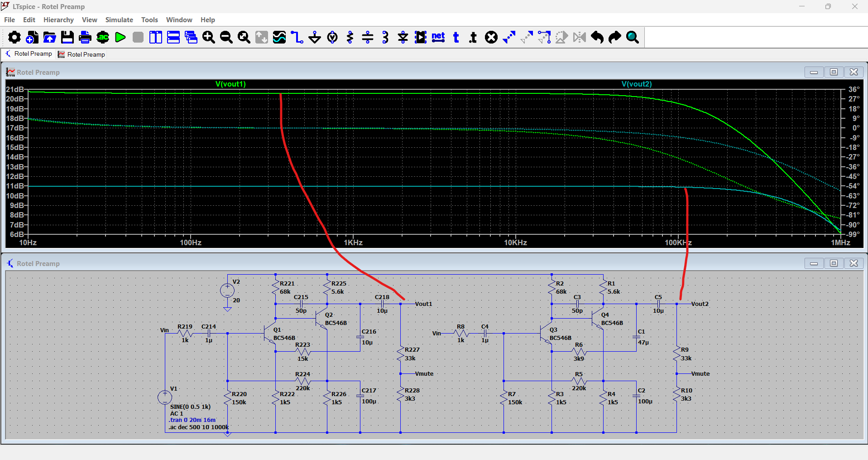This screenshot has height=460, width=868.
Task: Open the Help menu
Action: 208,20
